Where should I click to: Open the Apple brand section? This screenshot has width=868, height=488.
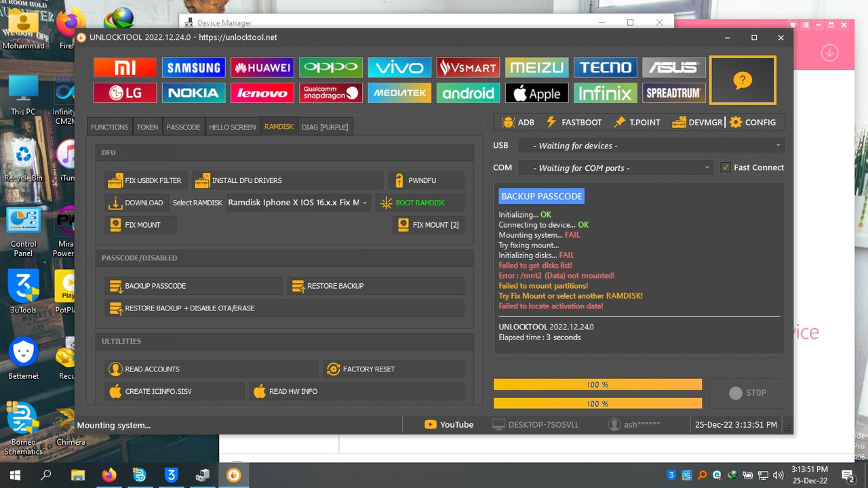point(536,92)
